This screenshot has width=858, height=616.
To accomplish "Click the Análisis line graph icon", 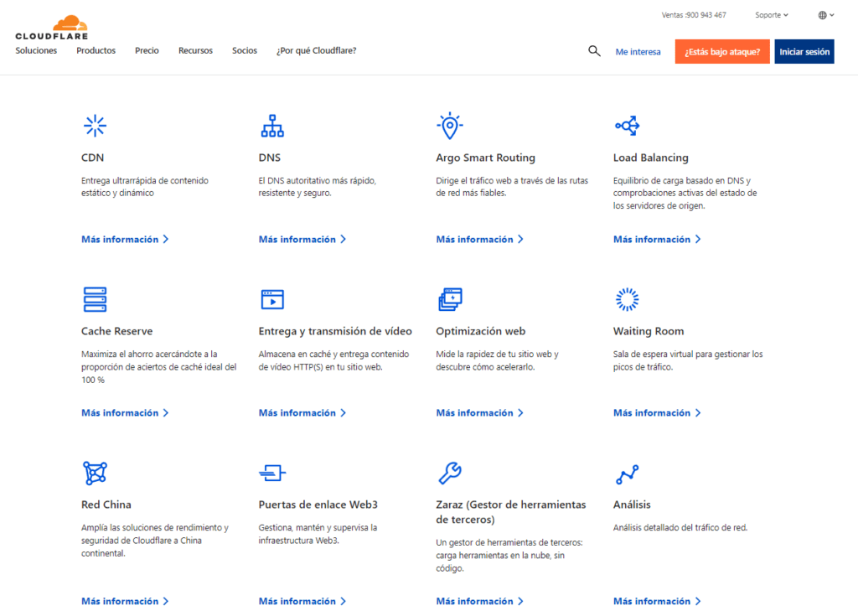I will coord(627,474).
